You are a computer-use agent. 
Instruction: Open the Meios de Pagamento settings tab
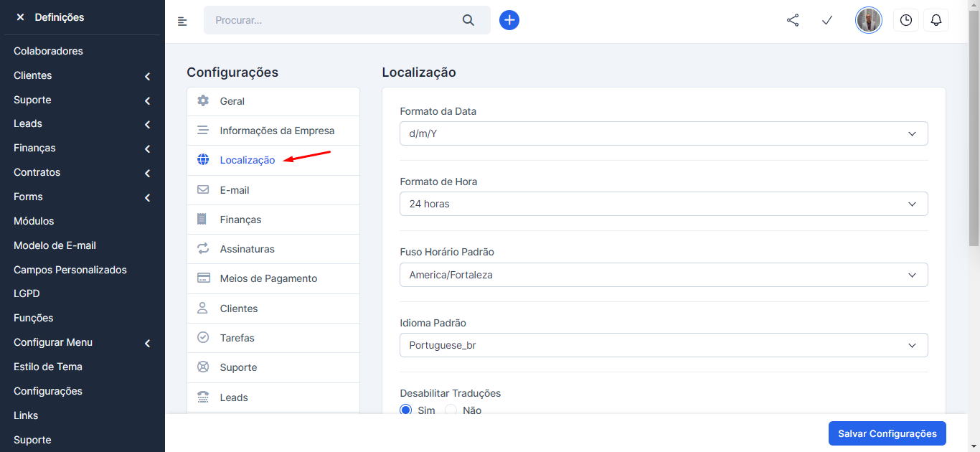268,278
